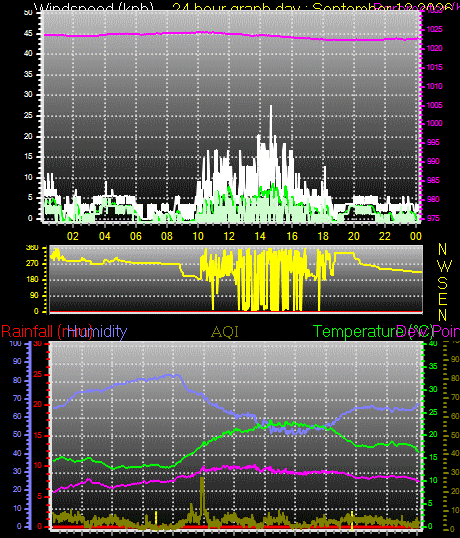Click the 985 pressure axis label
Viewport: 460px width, 538px height.
433,180
